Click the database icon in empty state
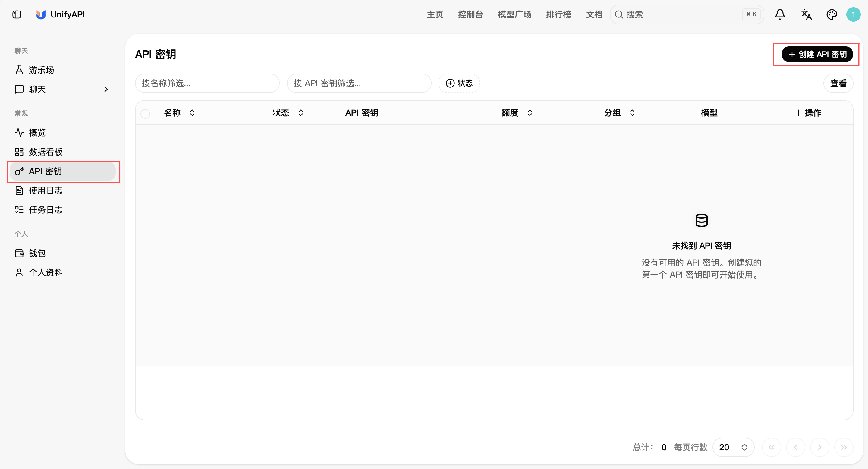The image size is (868, 469). (702, 220)
